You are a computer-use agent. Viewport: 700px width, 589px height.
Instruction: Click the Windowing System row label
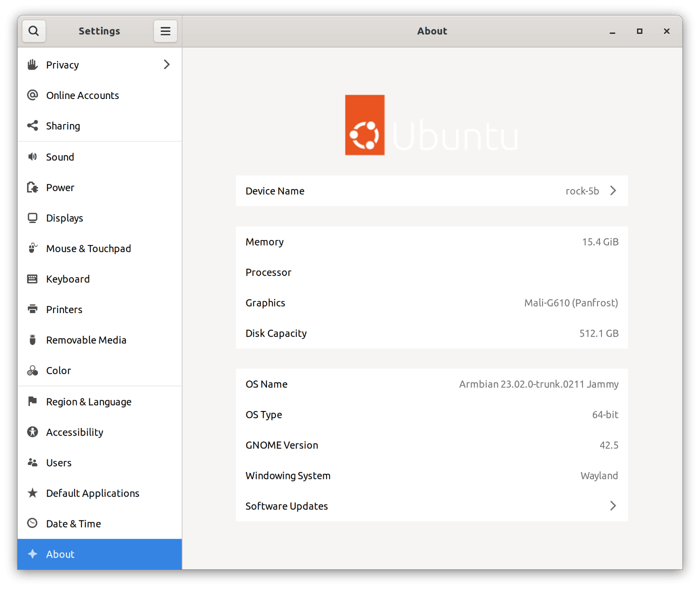(288, 475)
